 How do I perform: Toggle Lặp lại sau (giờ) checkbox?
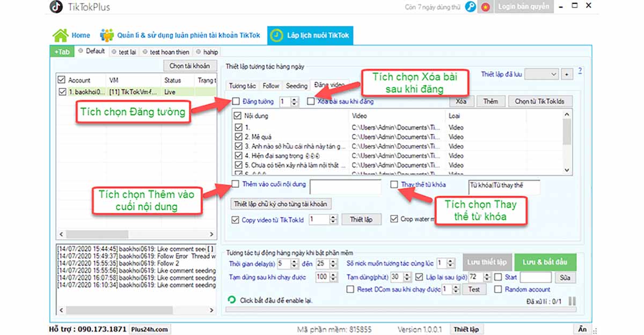pyautogui.click(x=420, y=277)
